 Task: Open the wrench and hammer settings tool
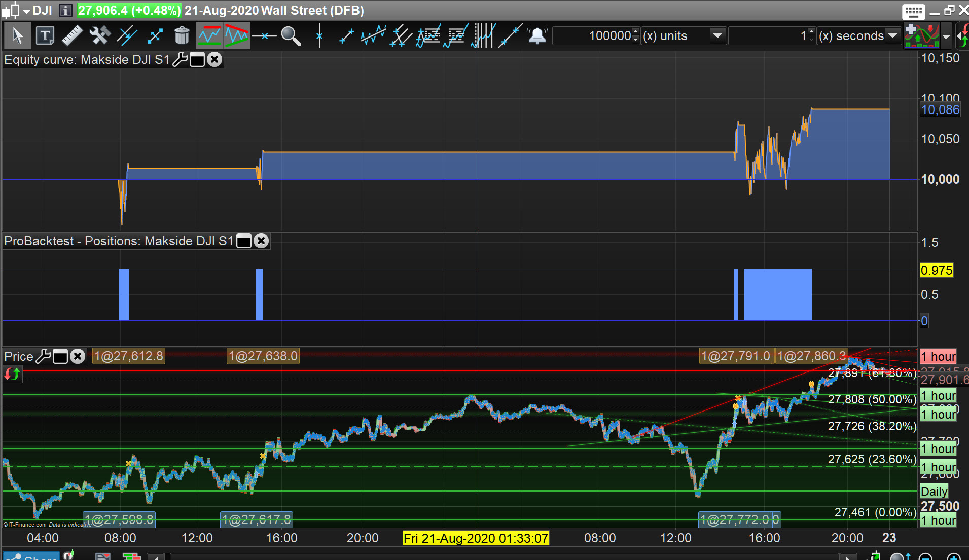[99, 36]
